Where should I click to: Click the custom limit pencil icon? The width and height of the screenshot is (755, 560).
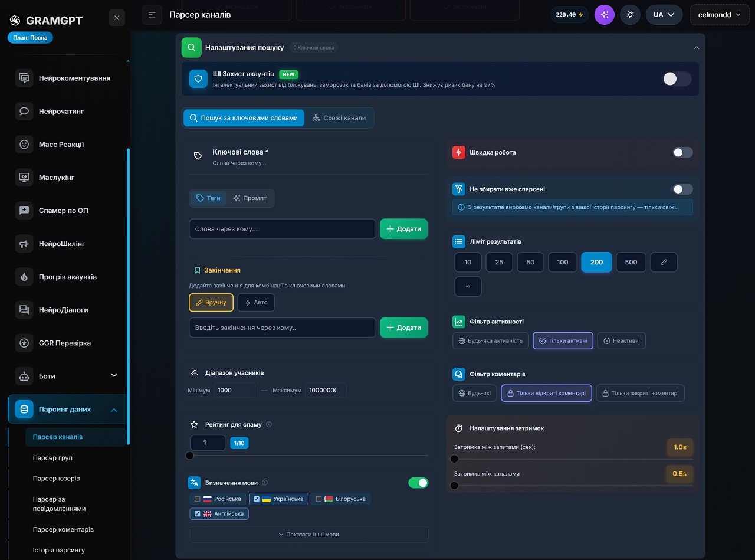pyautogui.click(x=664, y=262)
